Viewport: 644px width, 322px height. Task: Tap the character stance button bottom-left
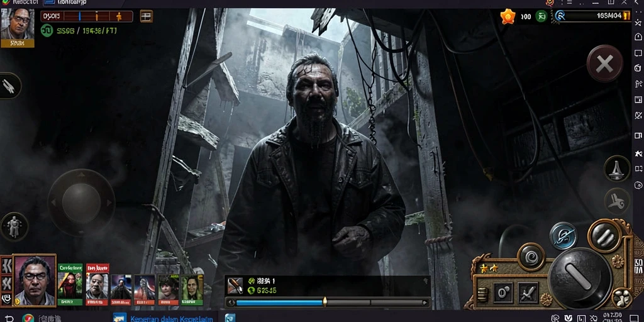click(14, 226)
